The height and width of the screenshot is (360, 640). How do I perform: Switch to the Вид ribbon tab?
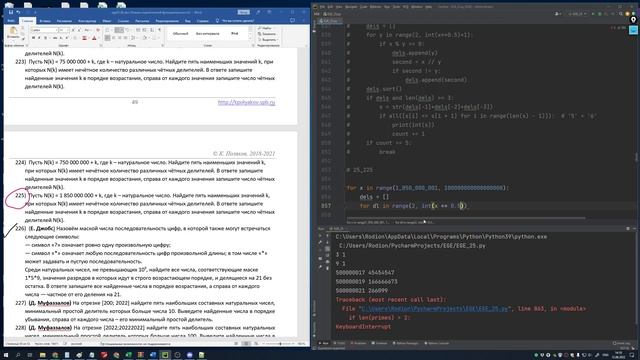point(188,21)
